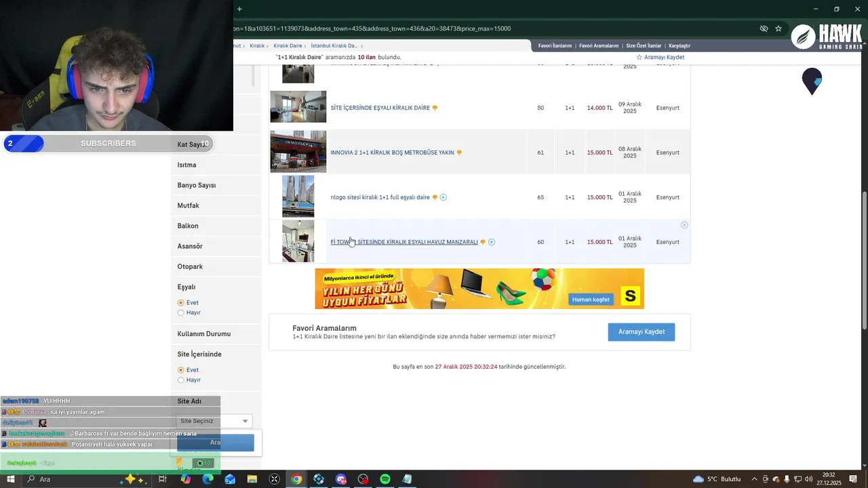
Task: Switch to Google Chrome in the taskbar
Action: click(296, 479)
